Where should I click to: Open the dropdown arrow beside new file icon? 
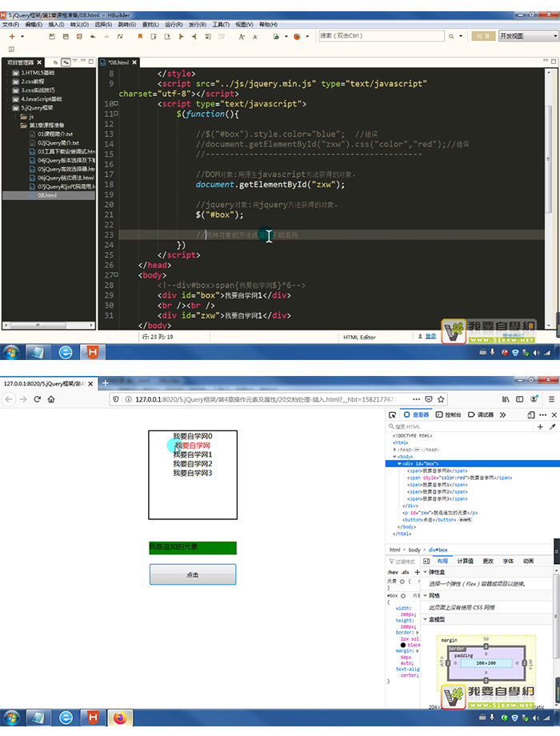pyautogui.click(x=22, y=37)
